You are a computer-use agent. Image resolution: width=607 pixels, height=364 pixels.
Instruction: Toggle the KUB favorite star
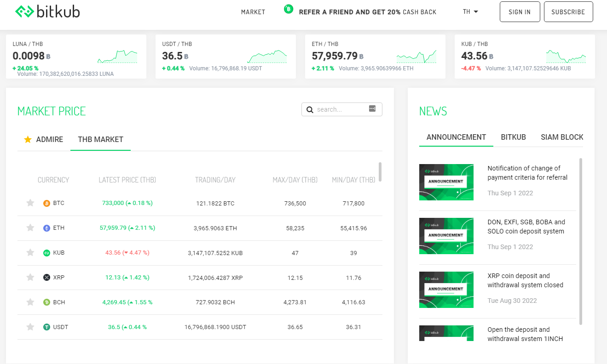(x=30, y=252)
